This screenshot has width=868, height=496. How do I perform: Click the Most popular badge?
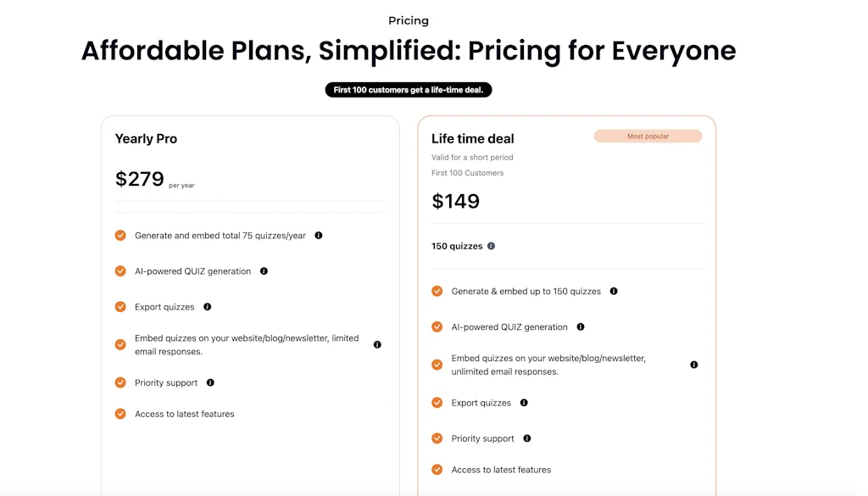pyautogui.click(x=648, y=136)
